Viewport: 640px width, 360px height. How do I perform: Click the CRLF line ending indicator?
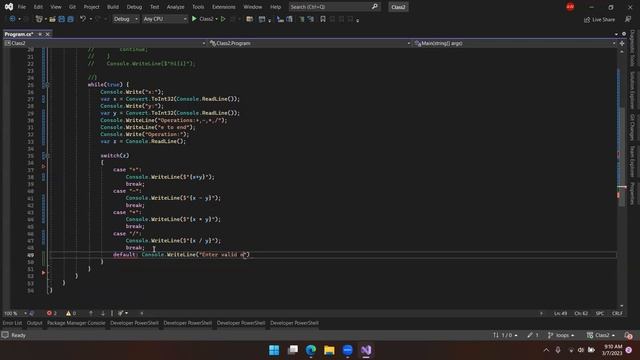click(x=617, y=313)
